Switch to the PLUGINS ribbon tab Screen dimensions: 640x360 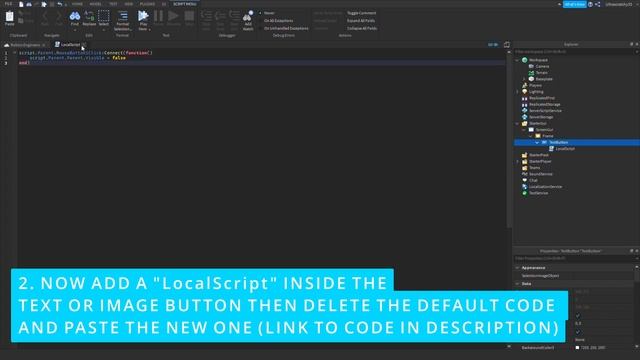point(147,4)
